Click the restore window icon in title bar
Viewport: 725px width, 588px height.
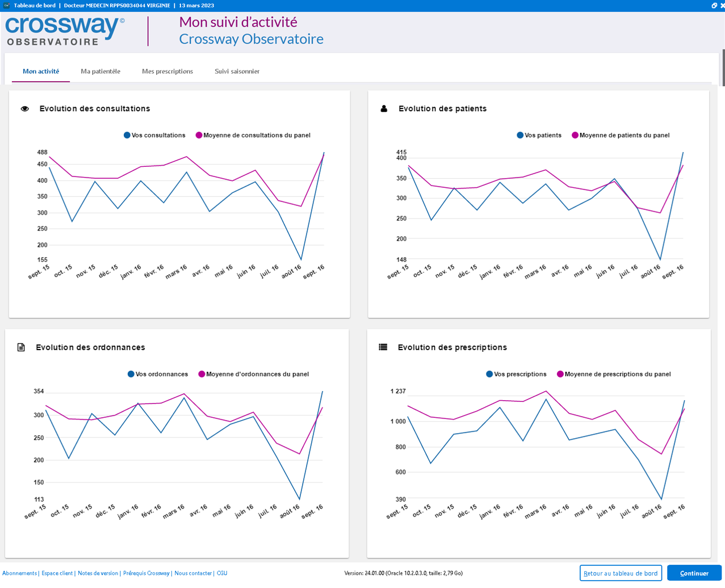[x=714, y=5]
